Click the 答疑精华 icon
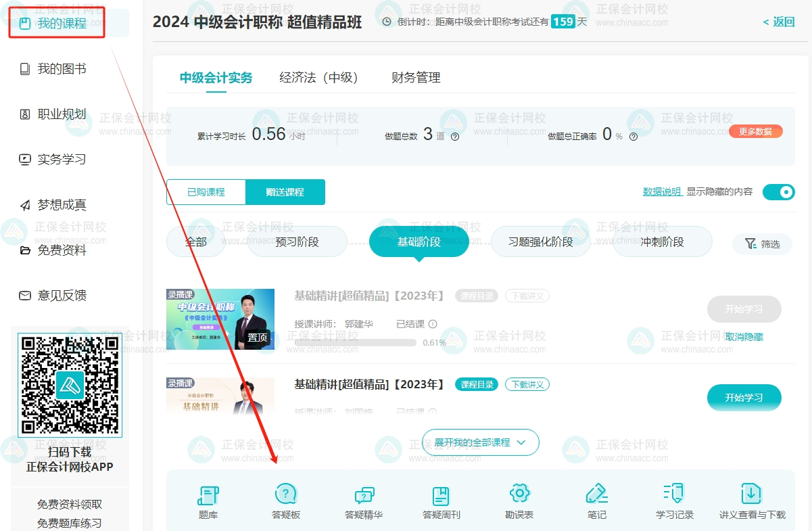The width and height of the screenshot is (812, 531). 364,499
